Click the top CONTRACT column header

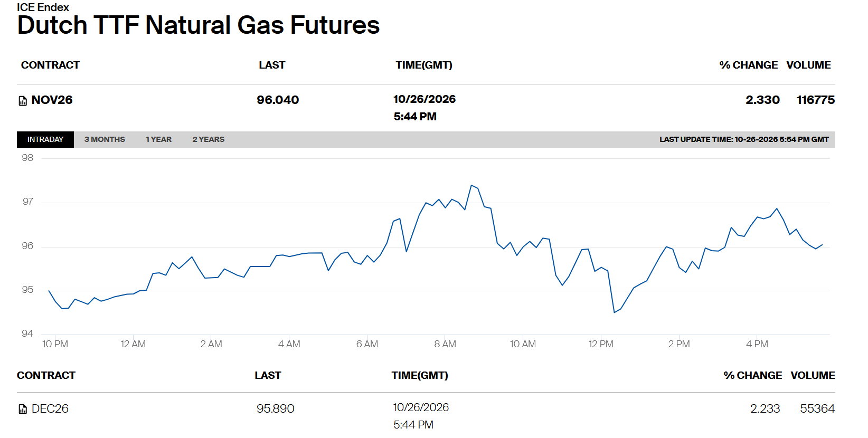50,65
